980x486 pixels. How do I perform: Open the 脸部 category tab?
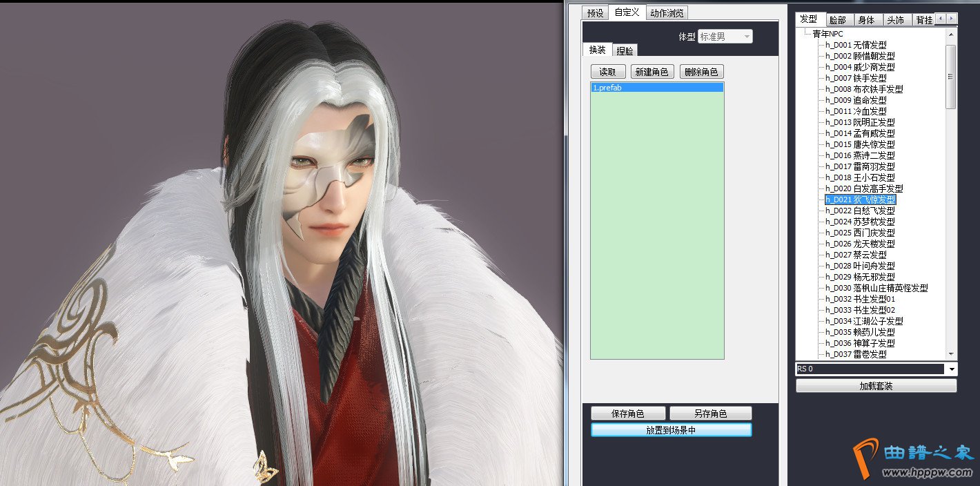tap(837, 20)
